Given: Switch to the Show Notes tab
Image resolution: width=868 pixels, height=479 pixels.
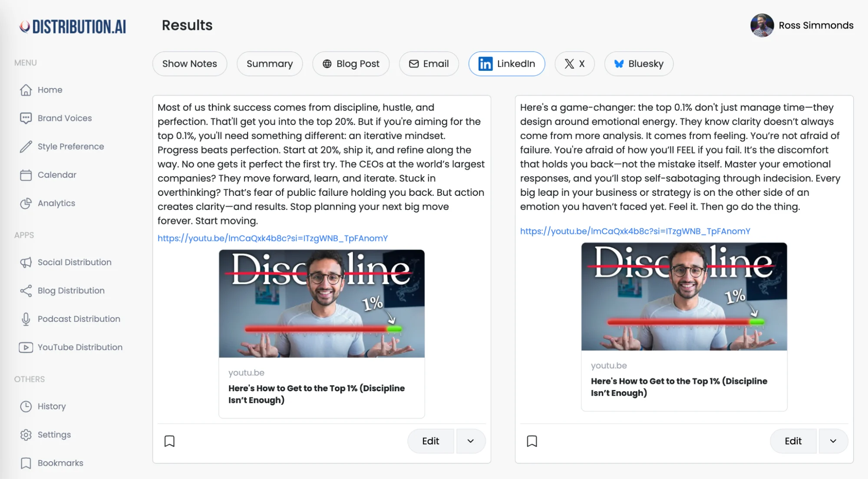Looking at the screenshot, I should (190, 64).
